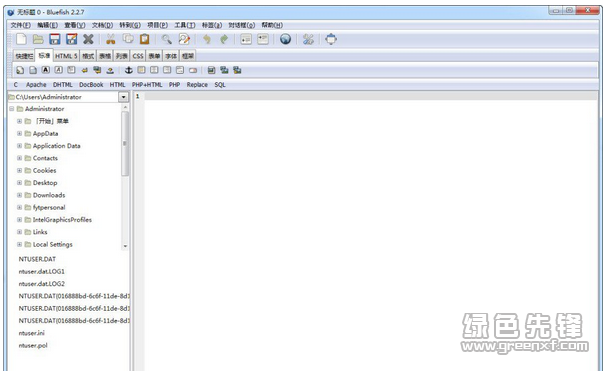
Task: Toggle fullscreen mode icon
Action: tap(331, 39)
